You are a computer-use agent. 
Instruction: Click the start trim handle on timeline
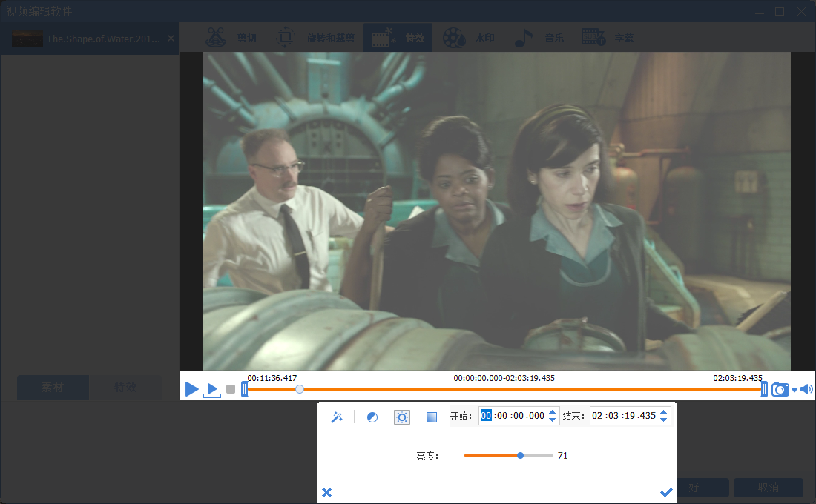pos(244,389)
